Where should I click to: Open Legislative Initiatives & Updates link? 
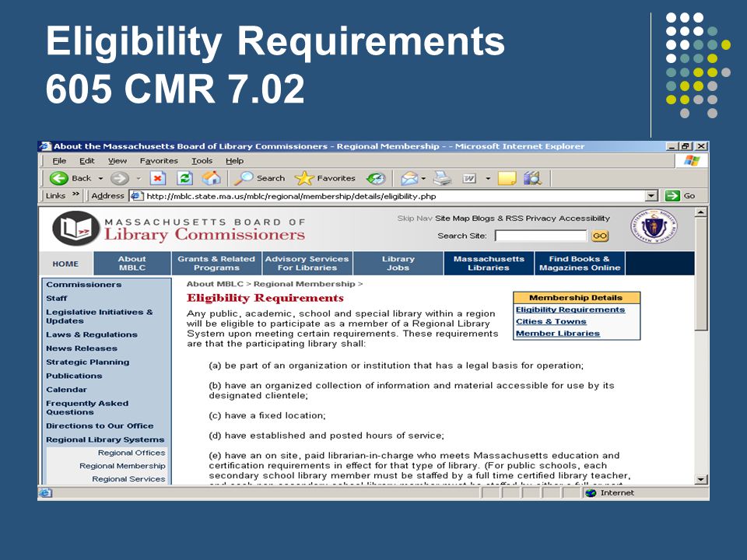pos(99,317)
